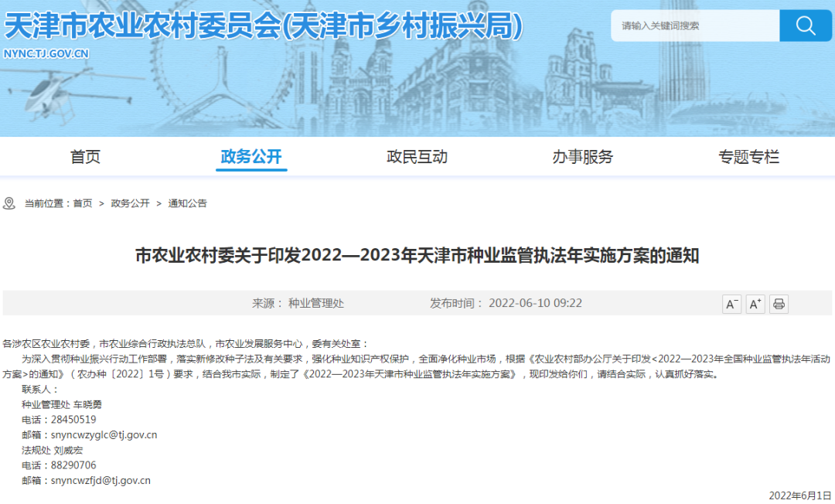
Task: Click the A+ icon to increase font size
Action: (755, 303)
